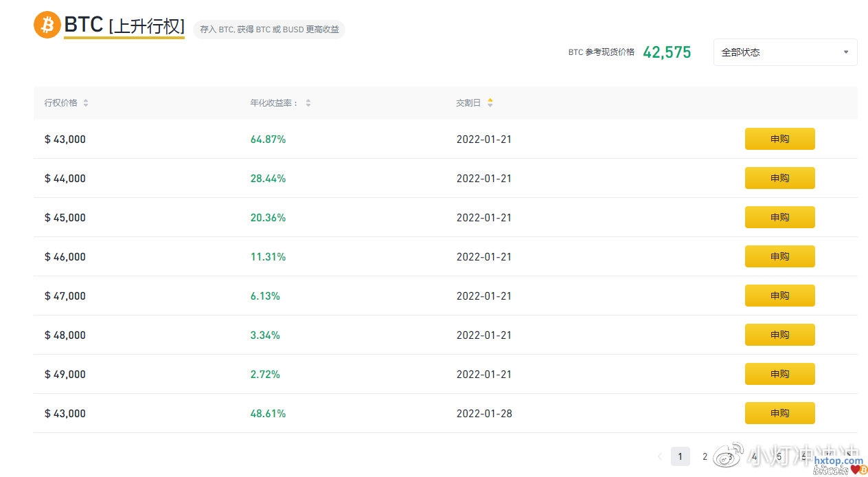Screen dimensions: 868x477
Task: Click 申购 for the $45,000 strike price
Action: pyautogui.click(x=779, y=217)
